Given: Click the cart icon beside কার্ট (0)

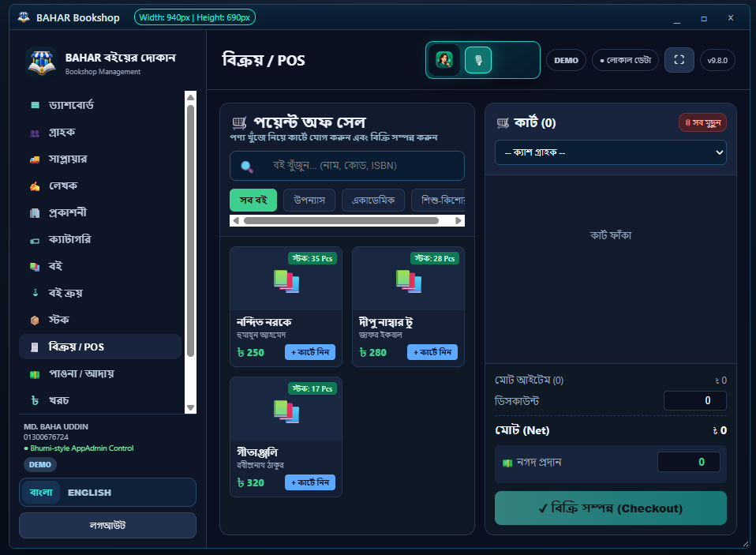Looking at the screenshot, I should (x=503, y=123).
